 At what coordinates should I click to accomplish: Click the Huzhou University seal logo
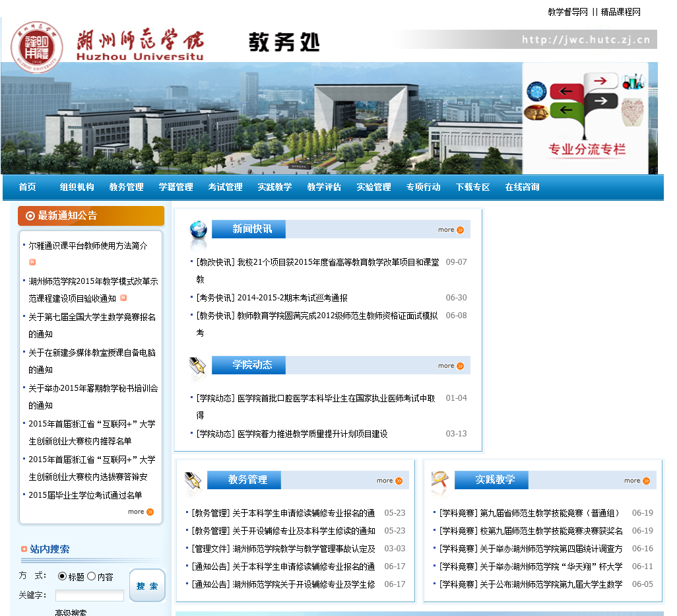[x=37, y=47]
